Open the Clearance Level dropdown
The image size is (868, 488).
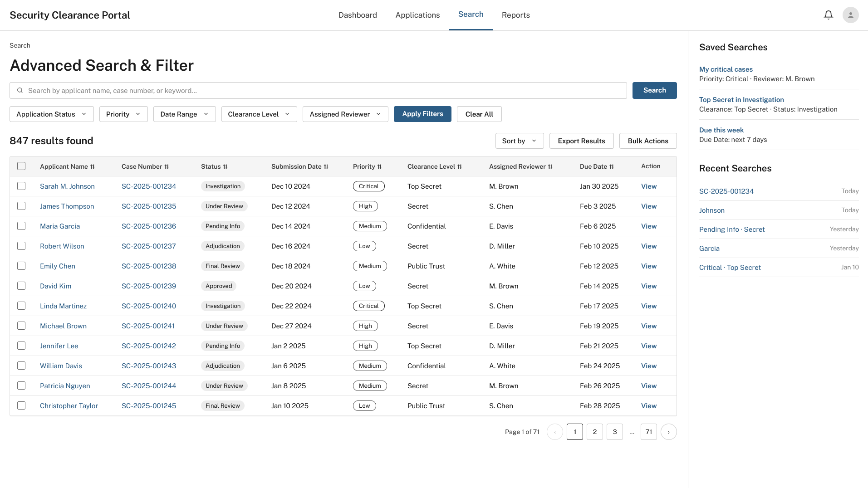click(x=259, y=114)
